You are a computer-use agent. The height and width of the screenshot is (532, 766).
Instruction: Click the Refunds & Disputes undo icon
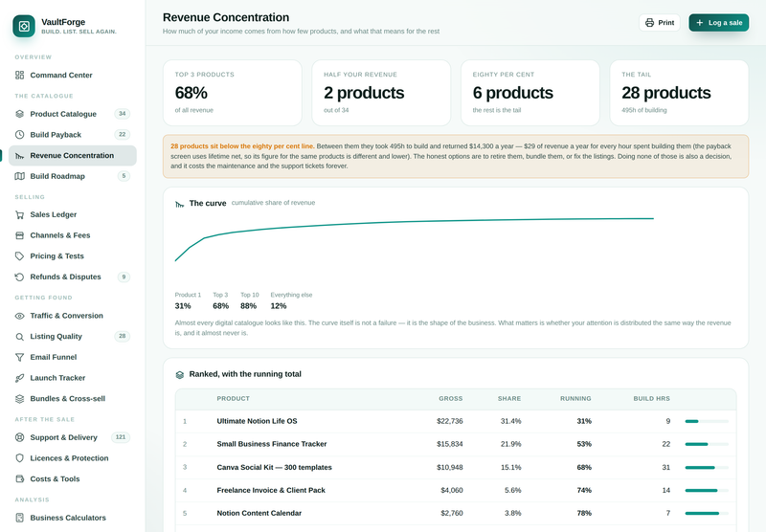coord(19,277)
